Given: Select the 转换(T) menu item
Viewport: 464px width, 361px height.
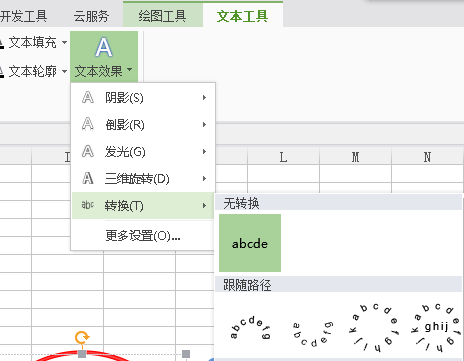Looking at the screenshot, I should pos(143,205).
